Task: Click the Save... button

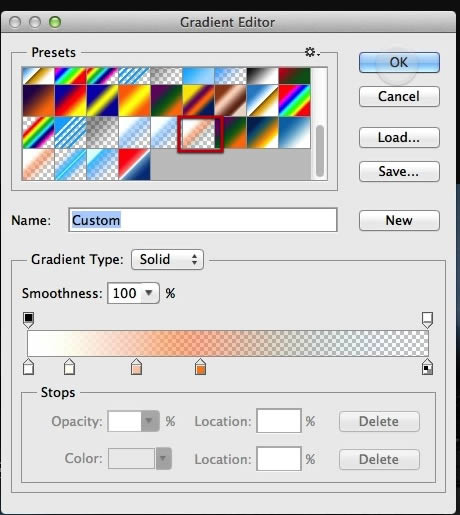Action: pos(399,171)
